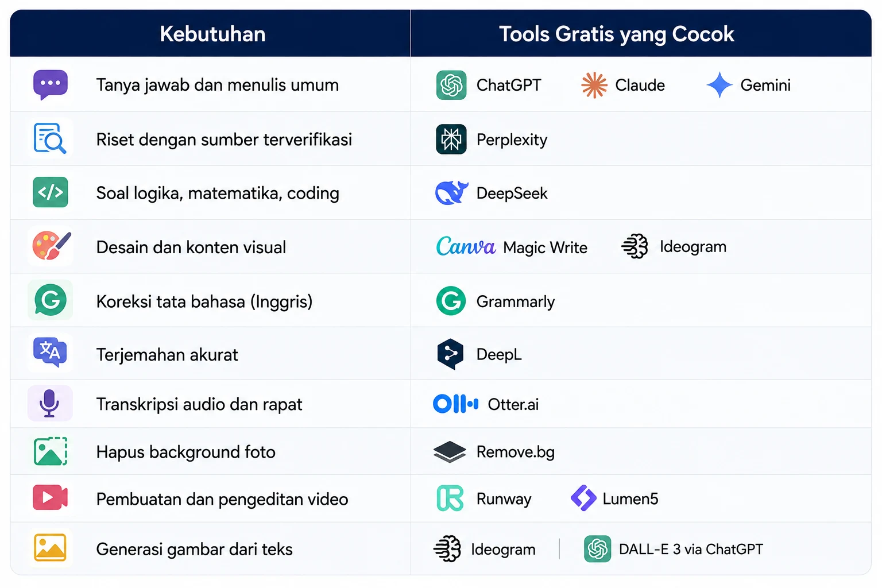Click the Otter.ai blue logo
The height and width of the screenshot is (588, 882).
coord(455,404)
